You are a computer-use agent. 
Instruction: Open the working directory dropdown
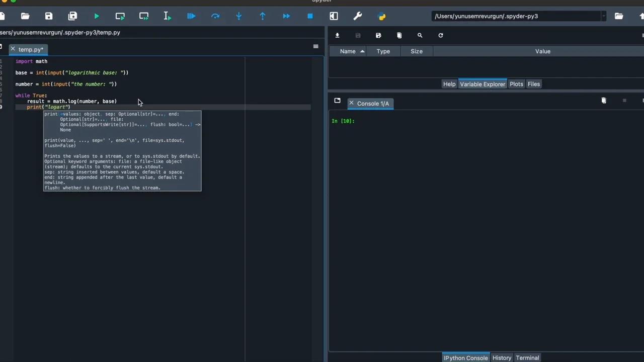tap(603, 16)
